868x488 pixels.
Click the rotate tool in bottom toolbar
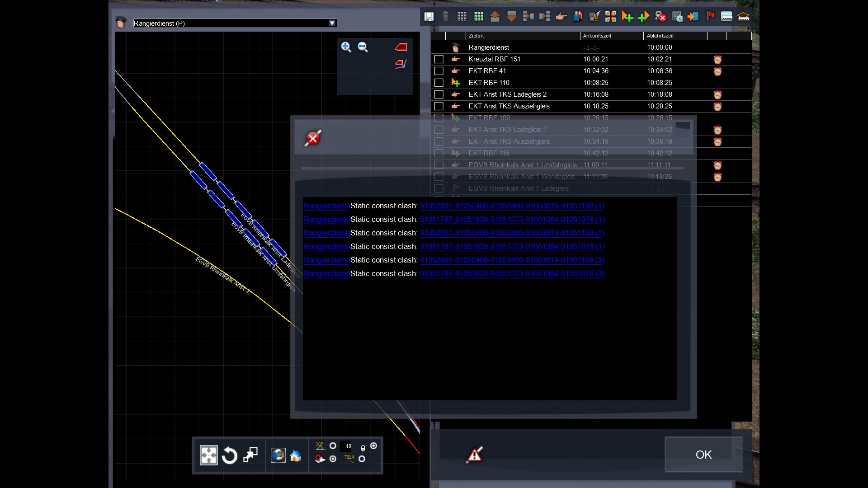point(230,455)
